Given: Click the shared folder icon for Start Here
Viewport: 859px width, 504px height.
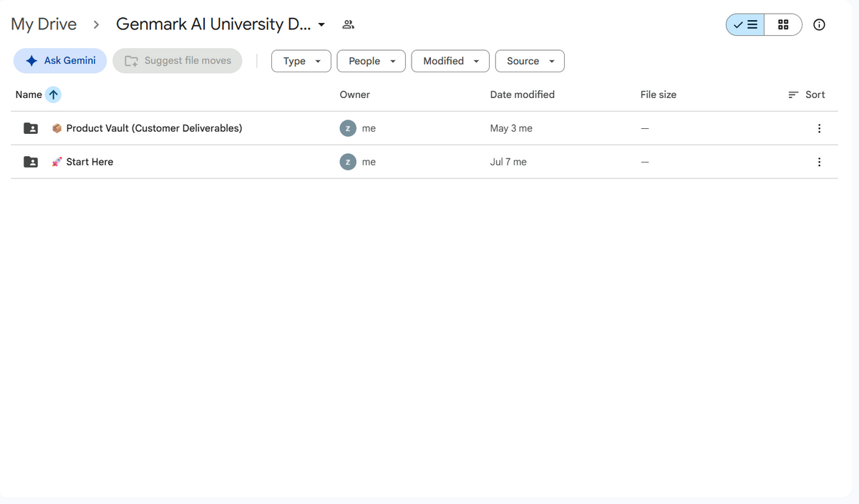Looking at the screenshot, I should (x=31, y=162).
